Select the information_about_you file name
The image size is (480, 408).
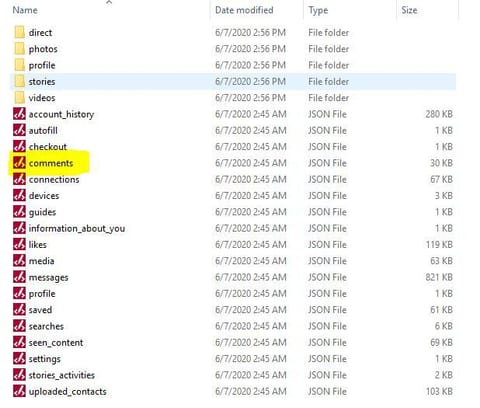point(77,228)
